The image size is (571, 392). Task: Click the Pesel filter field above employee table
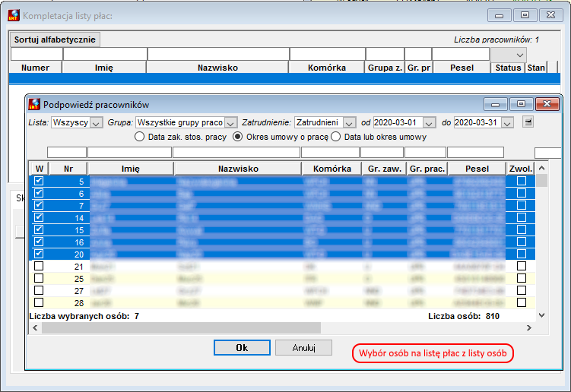pos(476,152)
